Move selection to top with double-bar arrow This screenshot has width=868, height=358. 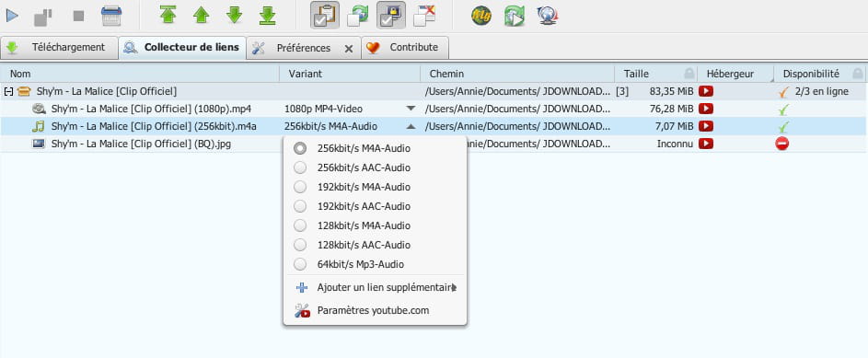tap(168, 15)
